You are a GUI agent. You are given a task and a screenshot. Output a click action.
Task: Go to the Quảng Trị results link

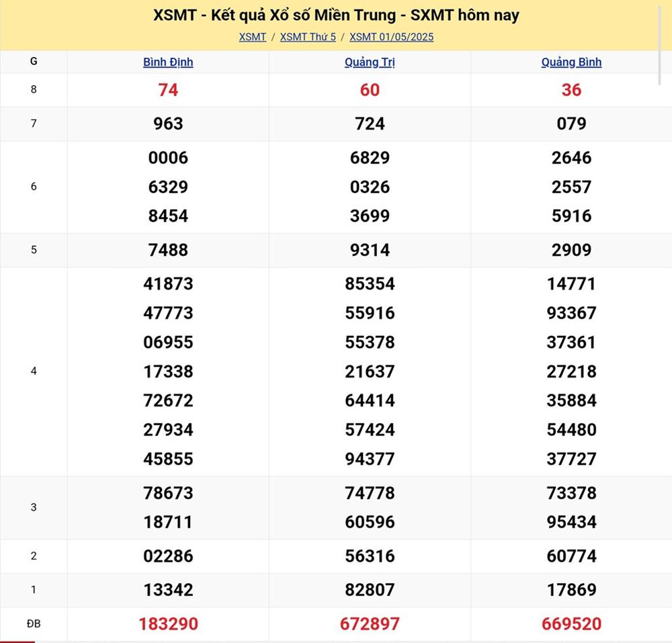click(370, 62)
